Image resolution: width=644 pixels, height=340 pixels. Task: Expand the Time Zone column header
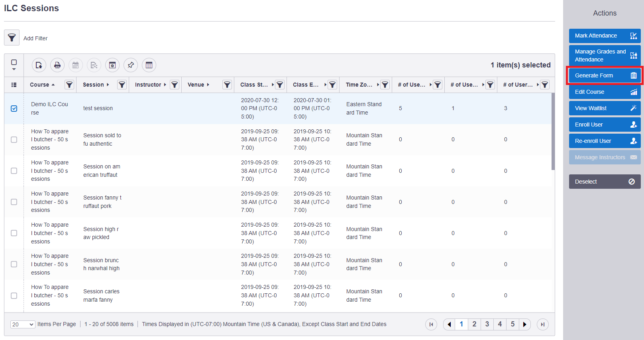tap(378, 85)
